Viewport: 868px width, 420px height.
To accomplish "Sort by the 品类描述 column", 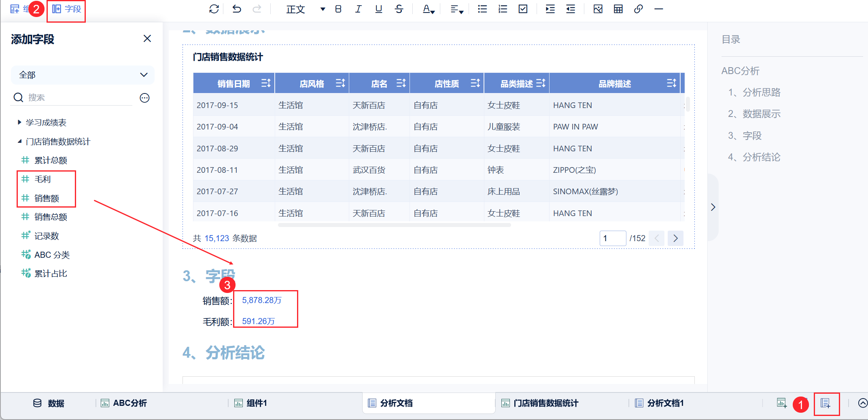I will tap(541, 83).
